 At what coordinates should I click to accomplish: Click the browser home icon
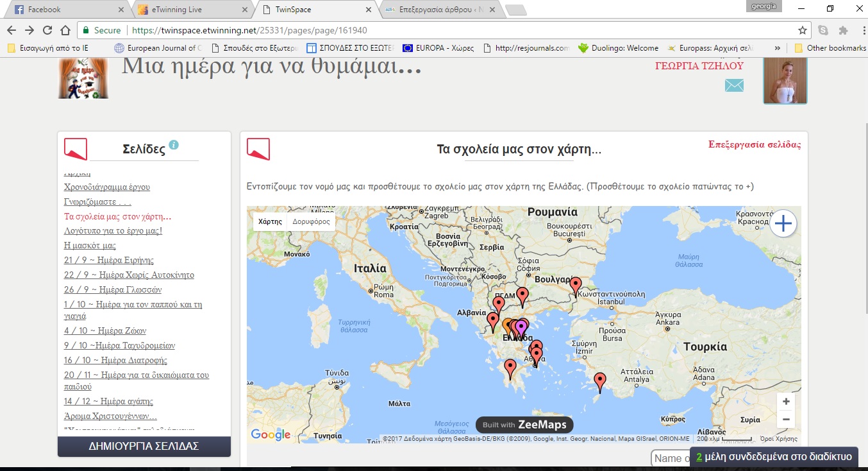(65, 30)
